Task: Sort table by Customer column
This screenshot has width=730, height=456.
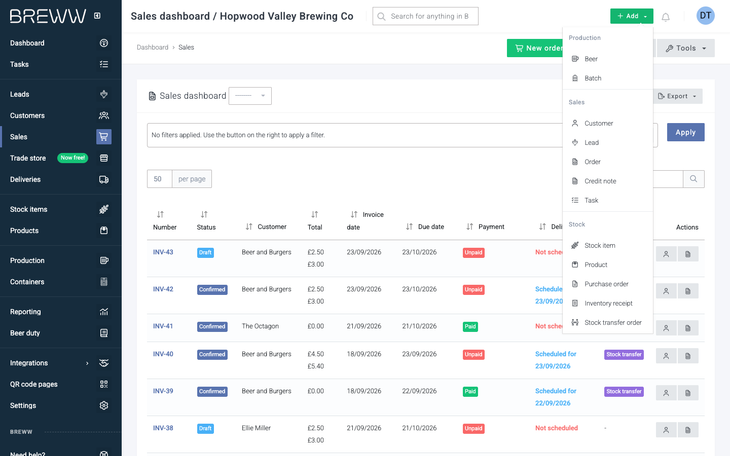Action: pos(266,227)
